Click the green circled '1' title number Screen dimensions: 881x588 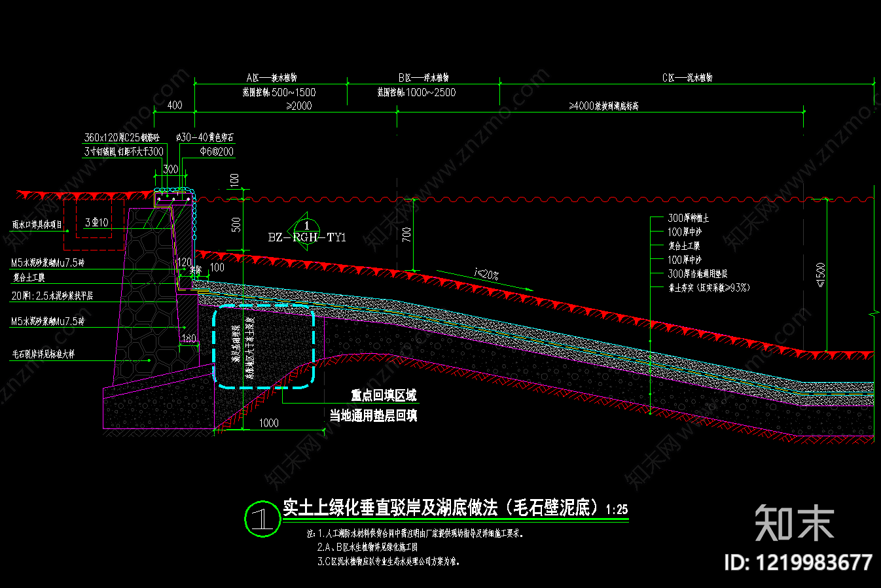coord(262,519)
